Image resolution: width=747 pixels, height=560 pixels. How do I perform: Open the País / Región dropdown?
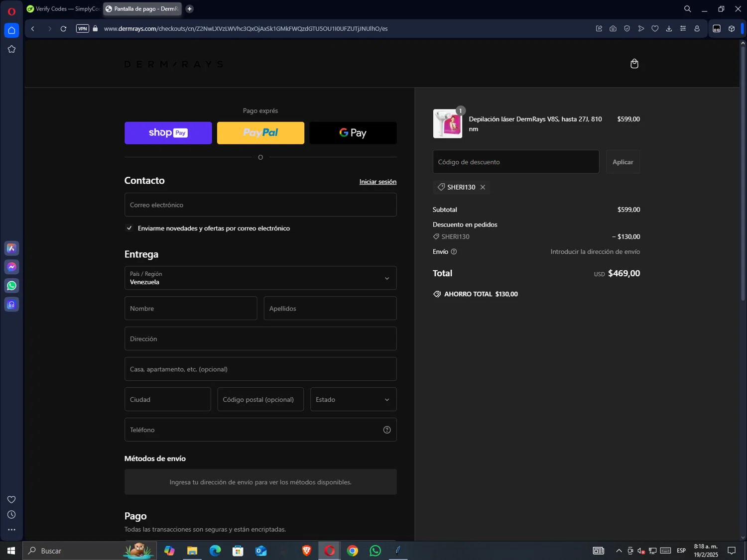pos(260,278)
